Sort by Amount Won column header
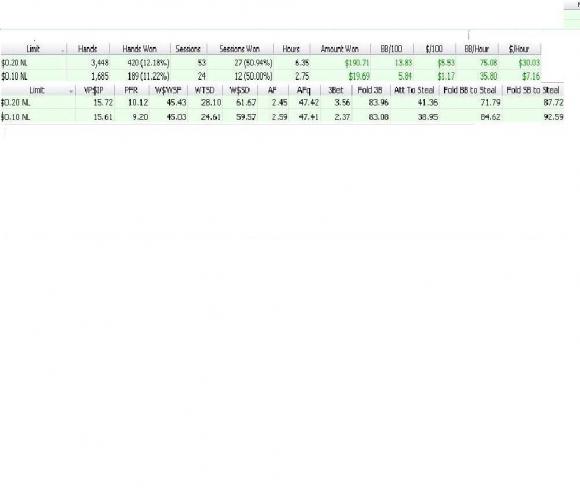The width and height of the screenshot is (580, 501). 340,49
